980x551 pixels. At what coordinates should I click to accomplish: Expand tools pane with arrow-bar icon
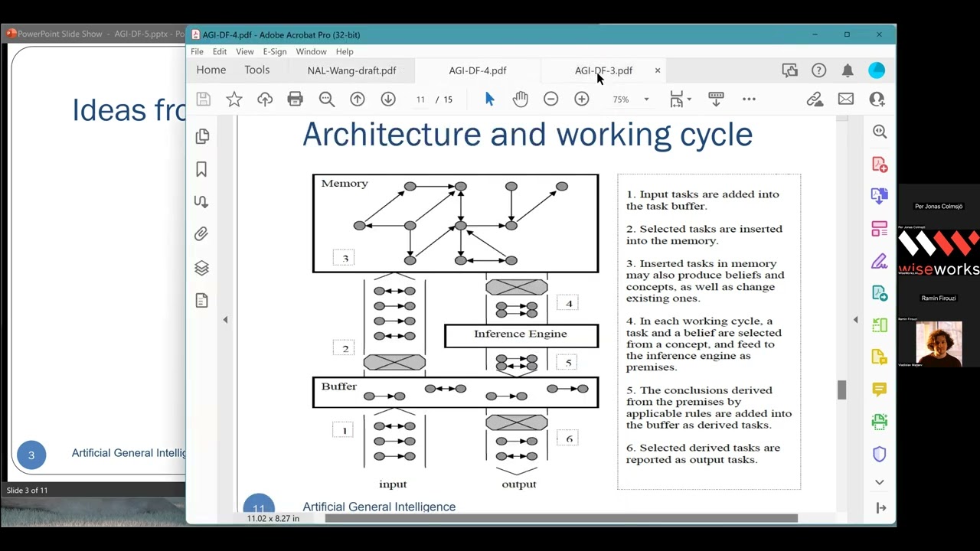click(x=880, y=508)
